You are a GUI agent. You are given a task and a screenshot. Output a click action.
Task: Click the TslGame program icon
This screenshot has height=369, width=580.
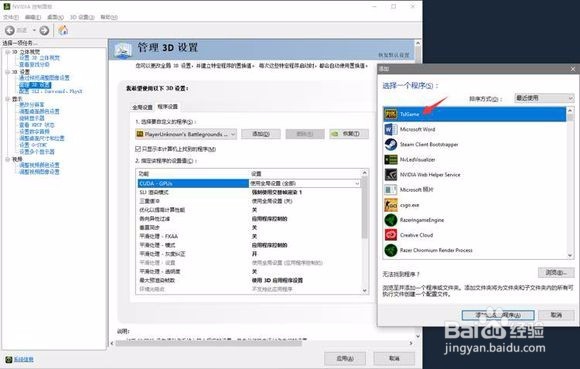coord(391,114)
